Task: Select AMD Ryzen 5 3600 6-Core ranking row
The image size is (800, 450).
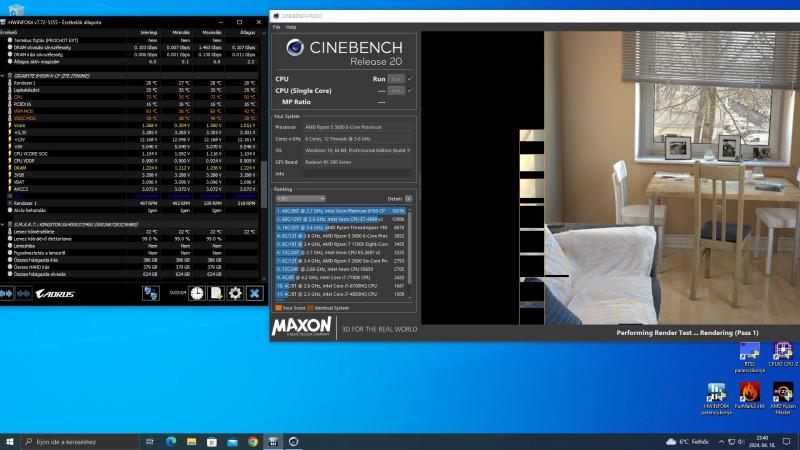Action: (340, 236)
